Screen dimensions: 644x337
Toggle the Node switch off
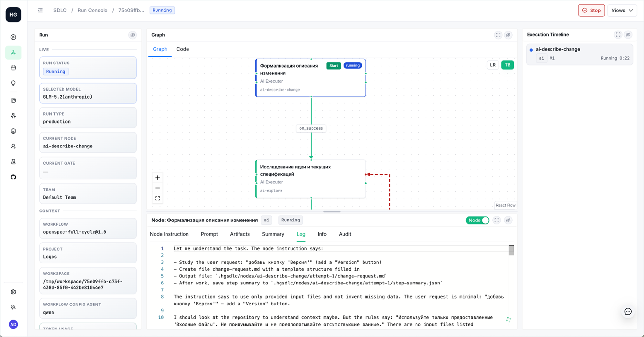click(477, 220)
